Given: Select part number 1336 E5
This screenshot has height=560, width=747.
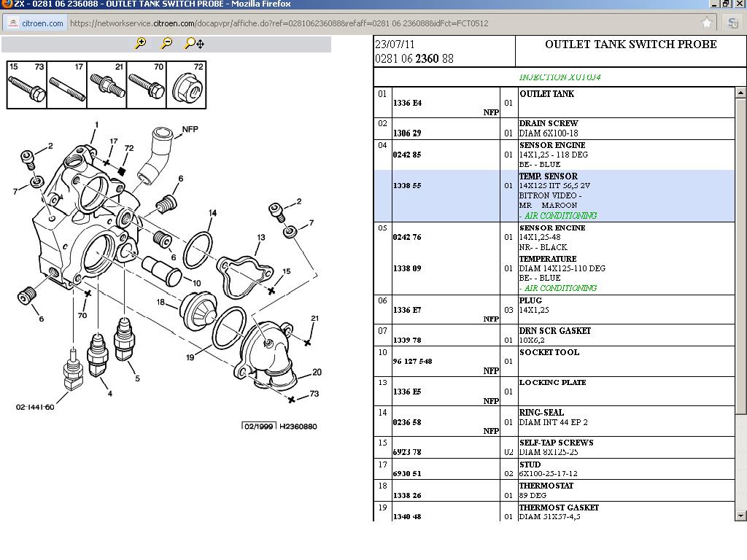Looking at the screenshot, I should [x=407, y=392].
